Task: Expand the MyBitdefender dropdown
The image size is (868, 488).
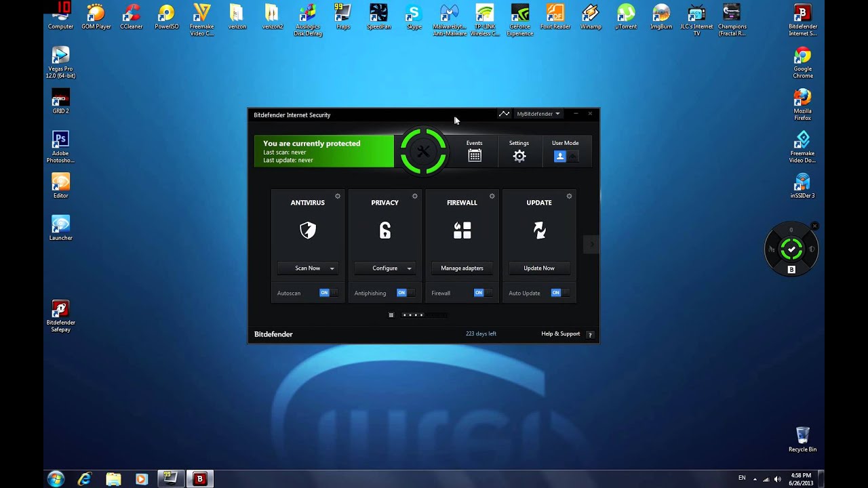Action: (x=538, y=114)
